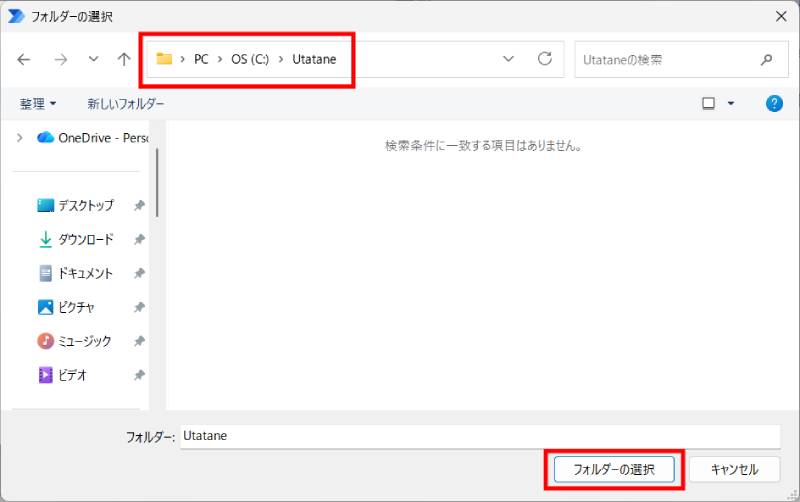Viewport: 800px width, 502px height.
Task: Open the view options dropdown arrow
Action: 731,104
